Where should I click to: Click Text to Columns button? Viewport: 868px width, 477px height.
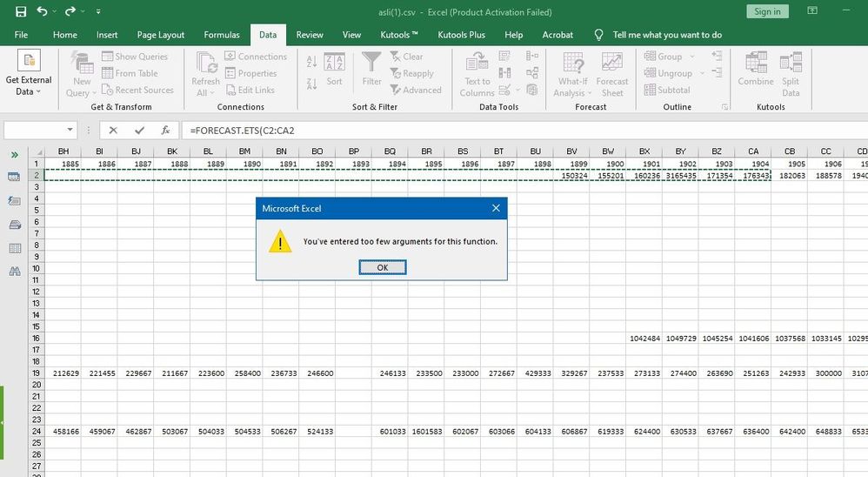pos(477,74)
